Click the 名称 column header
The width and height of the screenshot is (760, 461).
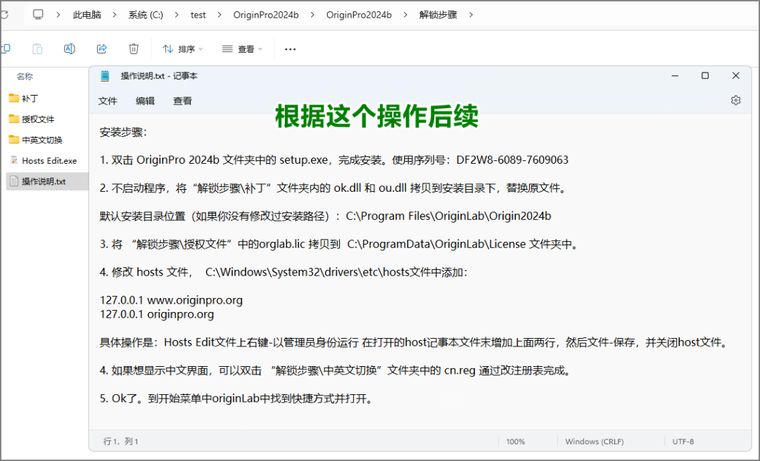click(25, 77)
